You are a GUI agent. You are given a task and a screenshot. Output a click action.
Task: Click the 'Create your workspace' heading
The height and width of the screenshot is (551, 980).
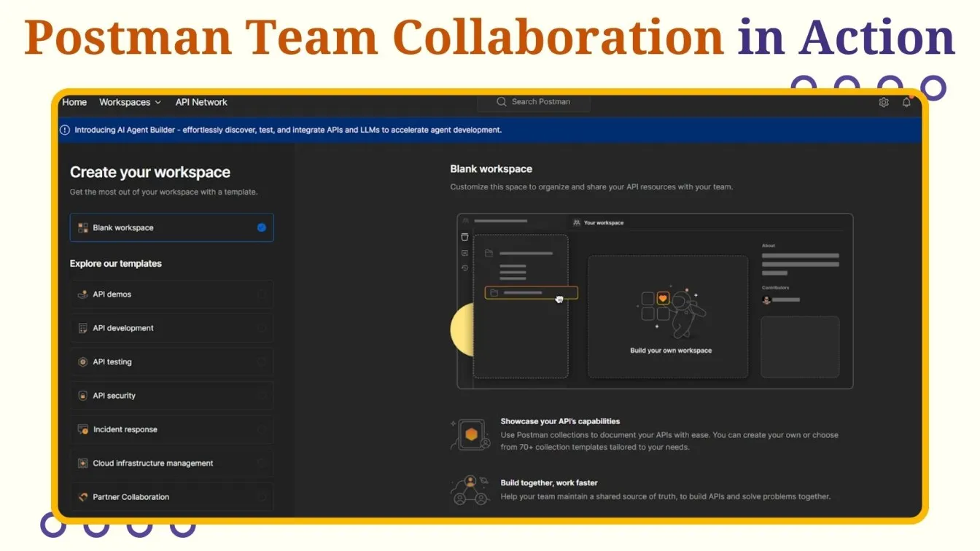pos(150,173)
